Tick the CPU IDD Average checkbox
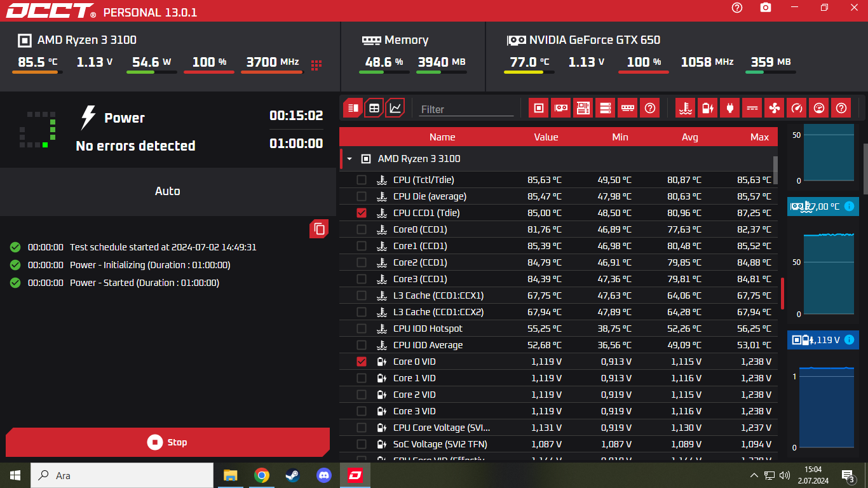 tap(362, 345)
